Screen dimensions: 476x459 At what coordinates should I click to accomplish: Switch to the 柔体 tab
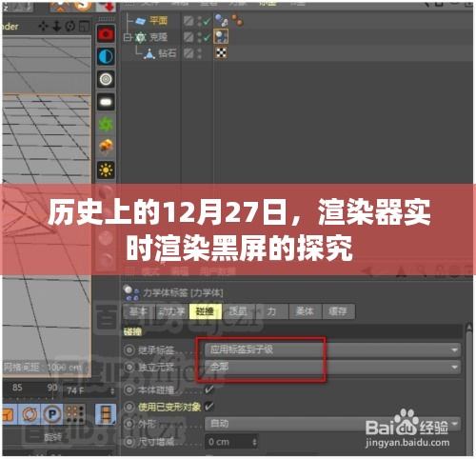pyautogui.click(x=305, y=311)
